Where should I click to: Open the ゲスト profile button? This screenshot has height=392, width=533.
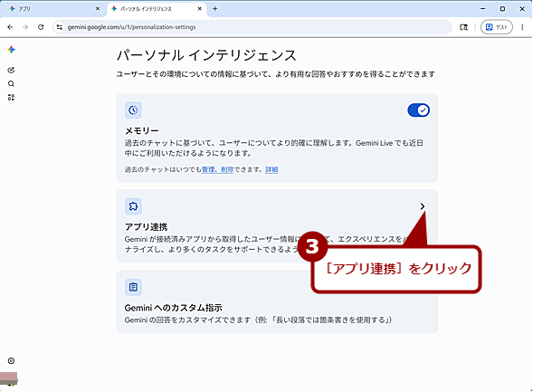coord(496,27)
